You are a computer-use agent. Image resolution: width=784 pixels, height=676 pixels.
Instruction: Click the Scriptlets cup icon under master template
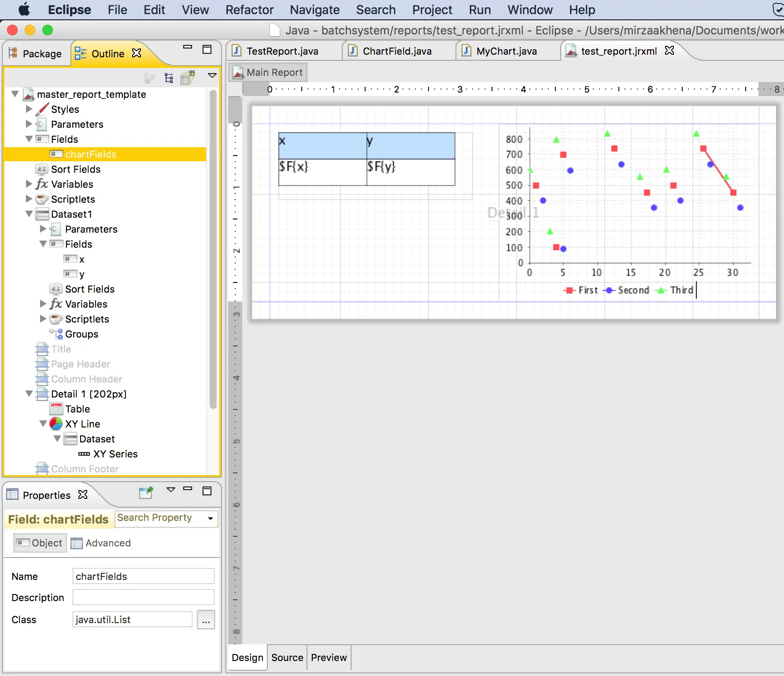(x=42, y=199)
